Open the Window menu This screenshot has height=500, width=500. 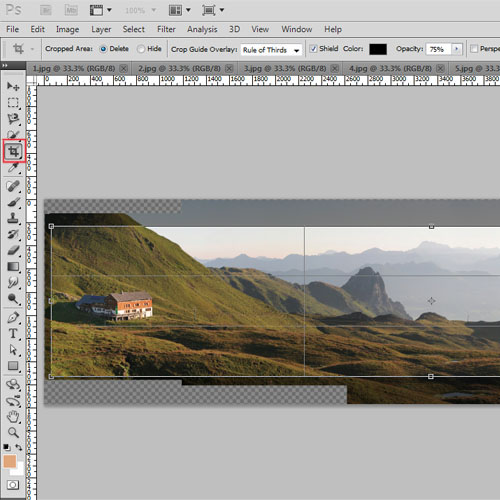coord(297,29)
